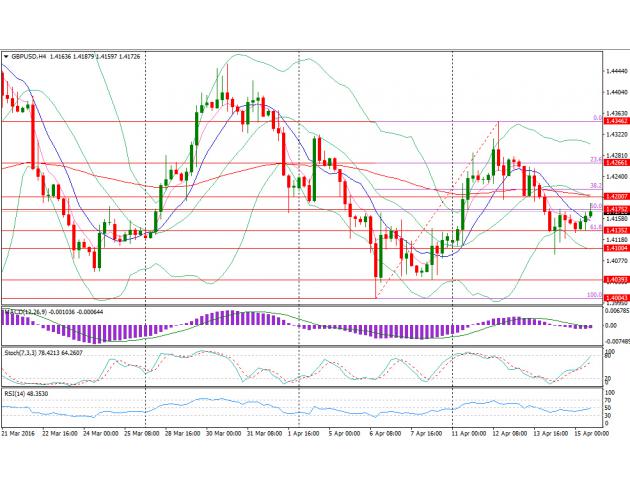The width and height of the screenshot is (630, 490).
Task: Click the Fibonacci 23.6 level label
Action: (x=593, y=159)
